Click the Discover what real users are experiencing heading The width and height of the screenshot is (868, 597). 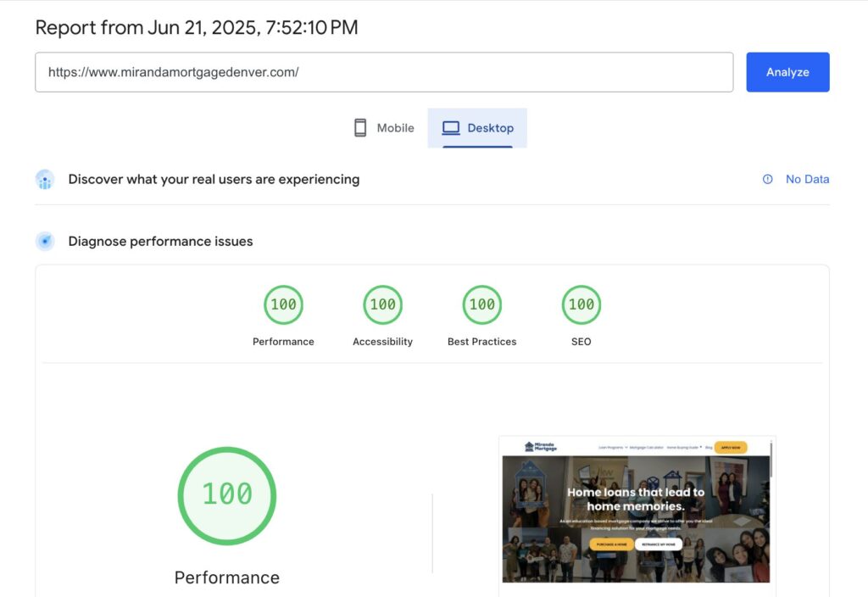click(x=214, y=180)
